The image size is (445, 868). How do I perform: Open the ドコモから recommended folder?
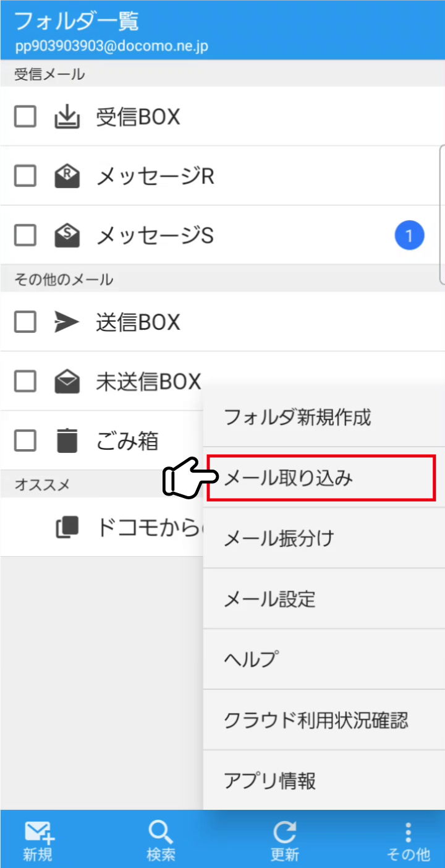pos(102,527)
